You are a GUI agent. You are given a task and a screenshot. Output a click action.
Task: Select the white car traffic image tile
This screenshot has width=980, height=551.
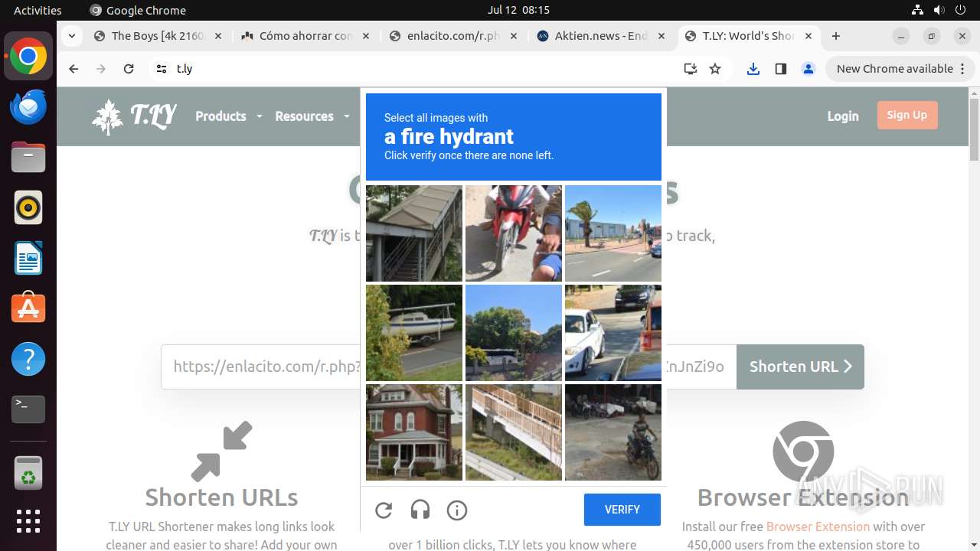point(613,333)
